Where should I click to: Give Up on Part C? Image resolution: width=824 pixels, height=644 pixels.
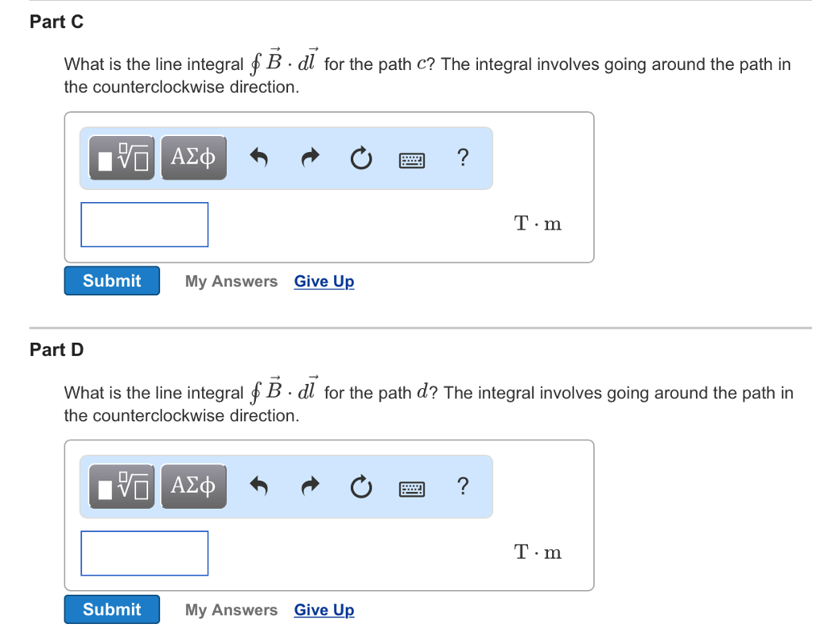pos(323,281)
